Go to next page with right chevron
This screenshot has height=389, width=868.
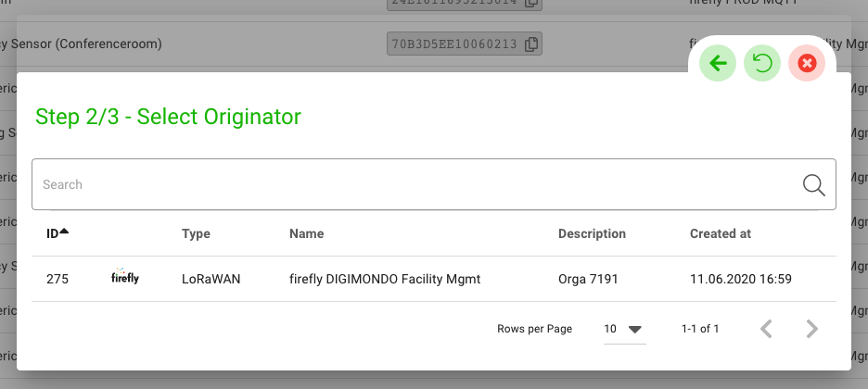[811, 329]
